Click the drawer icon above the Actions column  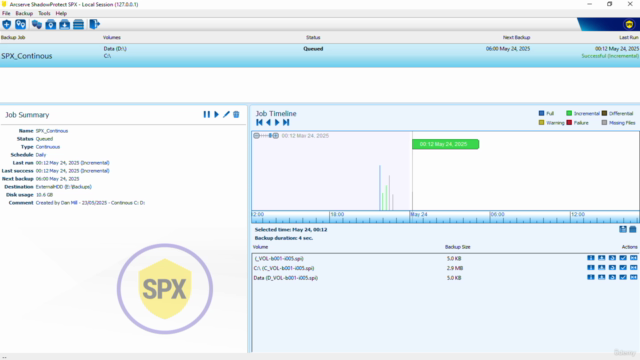(633, 229)
